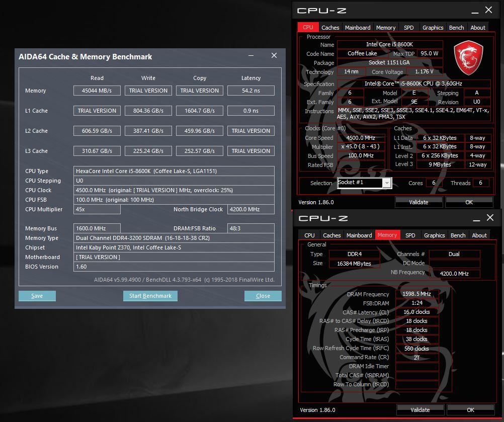
Task: Open SPD tab in upper CPU-Z
Action: 408,28
